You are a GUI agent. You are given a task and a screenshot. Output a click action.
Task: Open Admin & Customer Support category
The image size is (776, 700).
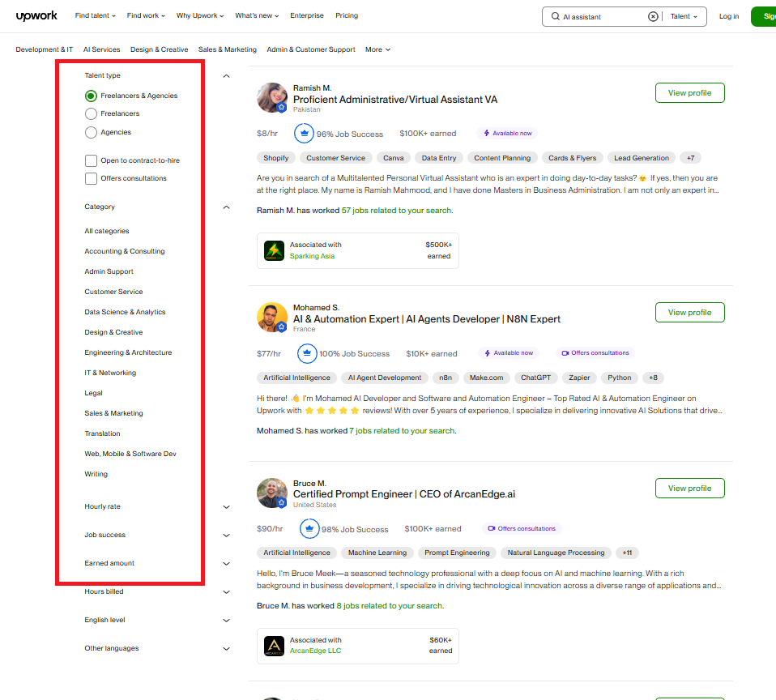(x=311, y=49)
